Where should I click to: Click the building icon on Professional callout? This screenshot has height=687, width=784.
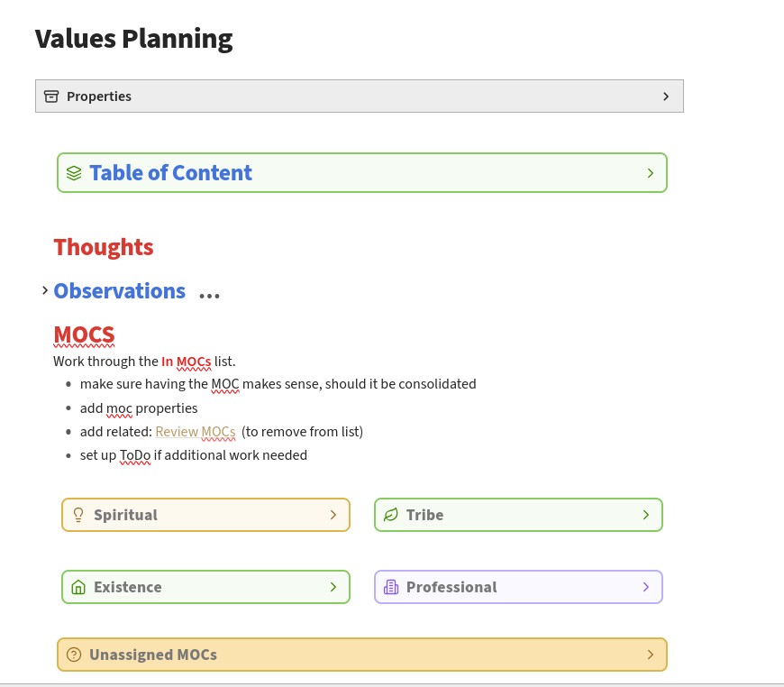click(390, 587)
